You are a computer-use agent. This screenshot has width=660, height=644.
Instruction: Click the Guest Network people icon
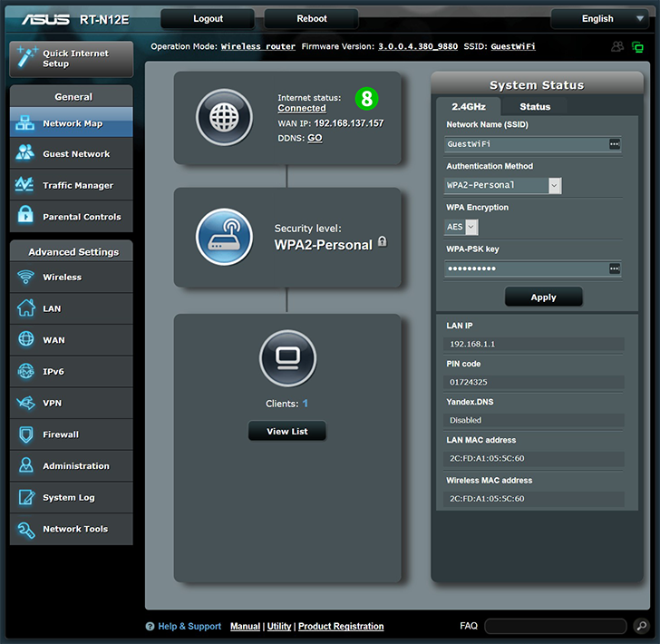click(x=24, y=152)
